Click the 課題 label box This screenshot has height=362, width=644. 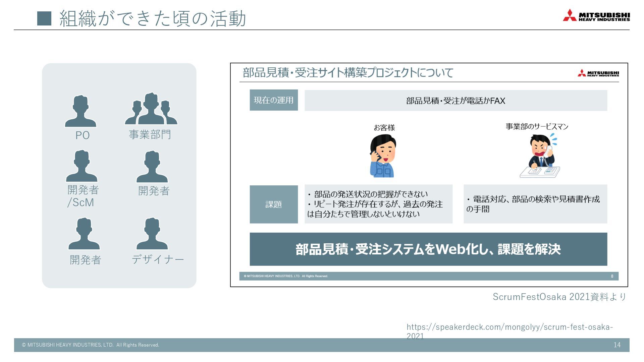coord(274,204)
